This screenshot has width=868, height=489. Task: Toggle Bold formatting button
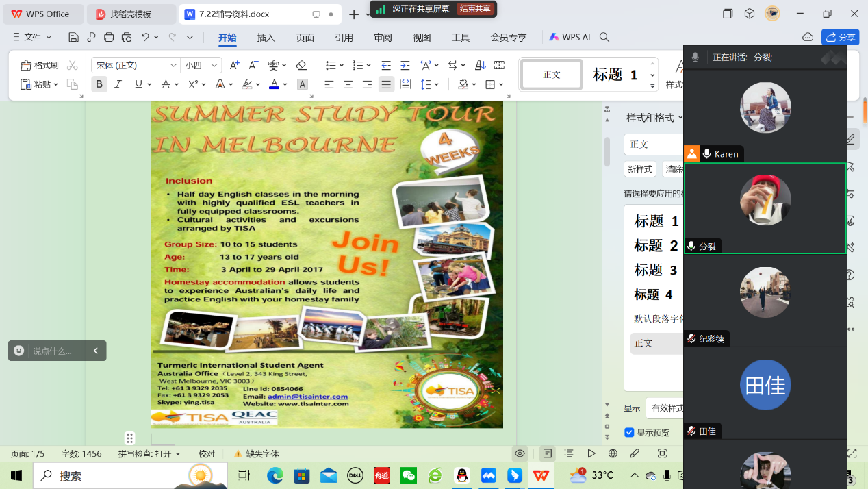[99, 84]
